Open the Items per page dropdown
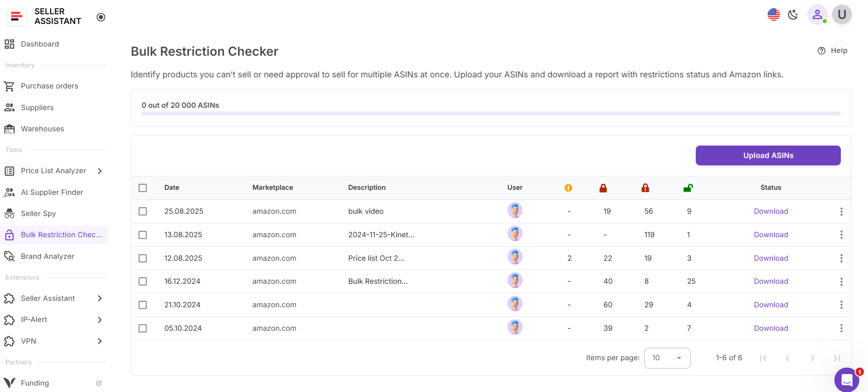 click(x=667, y=358)
